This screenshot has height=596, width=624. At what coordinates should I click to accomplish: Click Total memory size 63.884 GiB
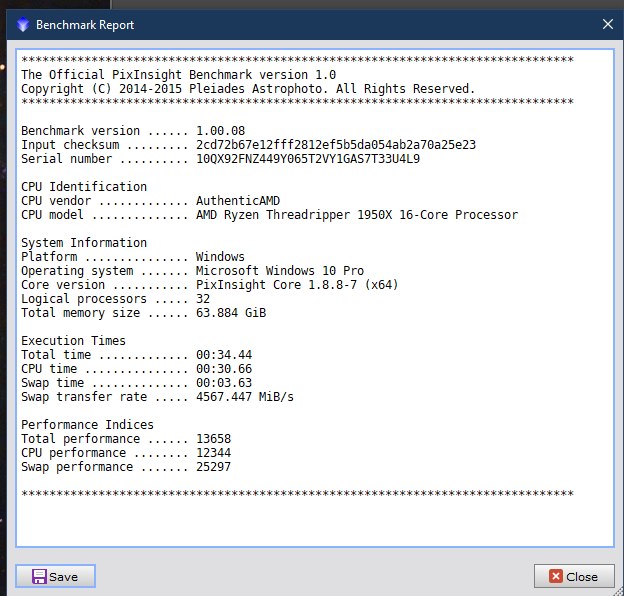[231, 313]
